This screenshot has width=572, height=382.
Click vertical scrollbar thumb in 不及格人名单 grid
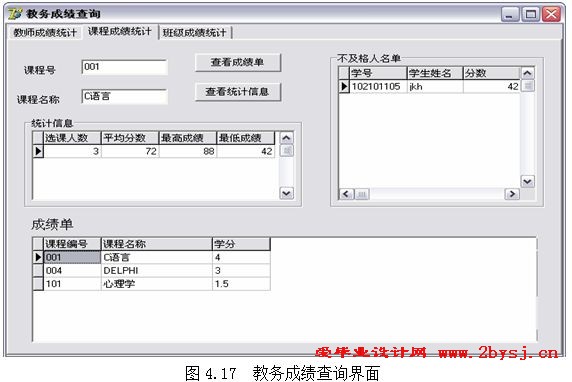(x=528, y=86)
